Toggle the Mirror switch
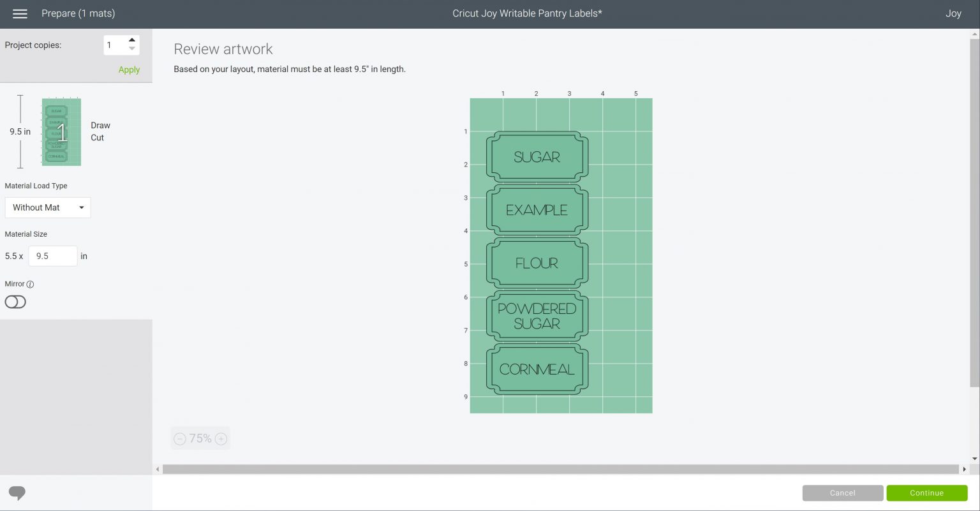This screenshot has height=511, width=980. click(x=15, y=302)
